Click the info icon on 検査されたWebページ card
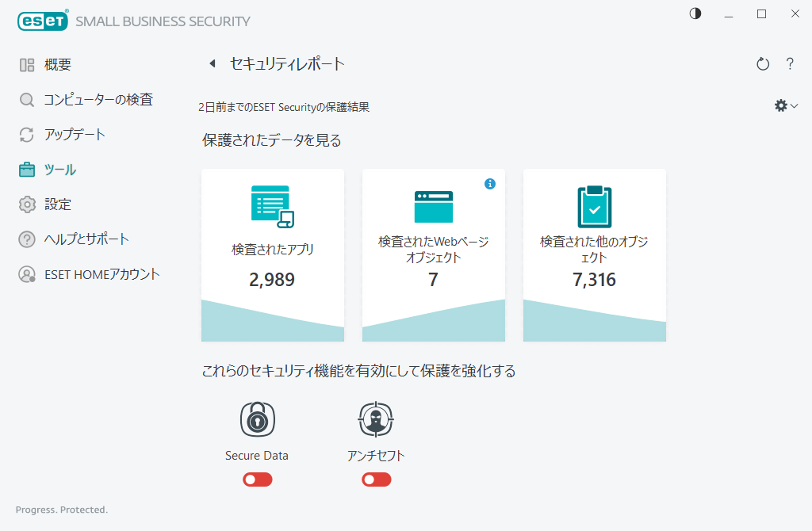This screenshot has width=812, height=531. (x=490, y=183)
